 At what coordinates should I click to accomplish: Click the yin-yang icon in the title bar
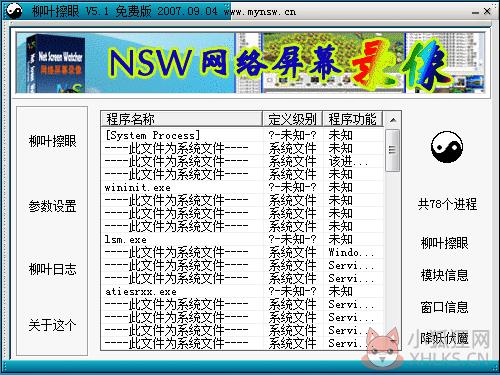(14, 11)
